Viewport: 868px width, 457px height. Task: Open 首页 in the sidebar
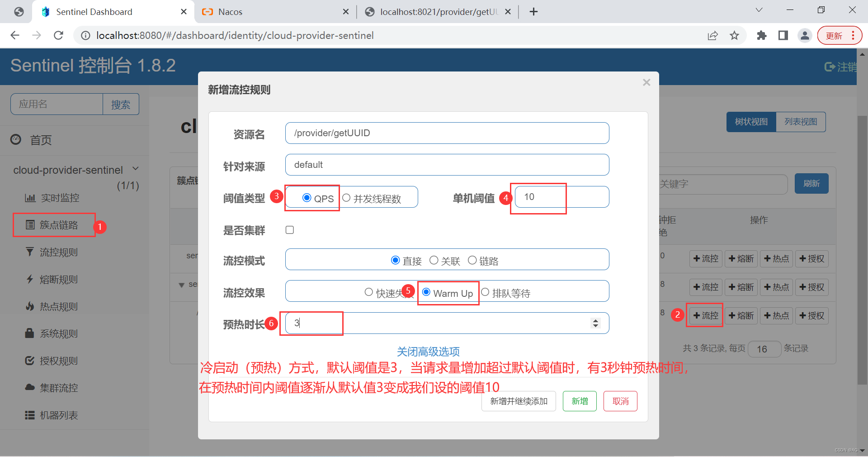[41, 140]
